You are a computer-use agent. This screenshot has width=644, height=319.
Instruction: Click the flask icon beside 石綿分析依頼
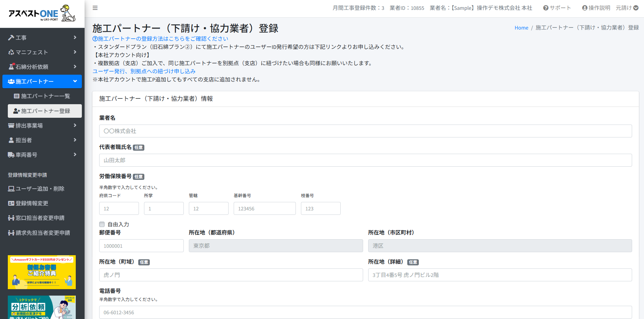[11, 67]
